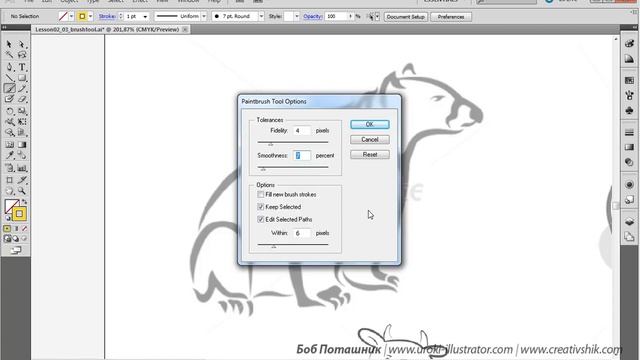The width and height of the screenshot is (640, 360).
Task: Select the Rotate tool
Action: (x=9, y=111)
